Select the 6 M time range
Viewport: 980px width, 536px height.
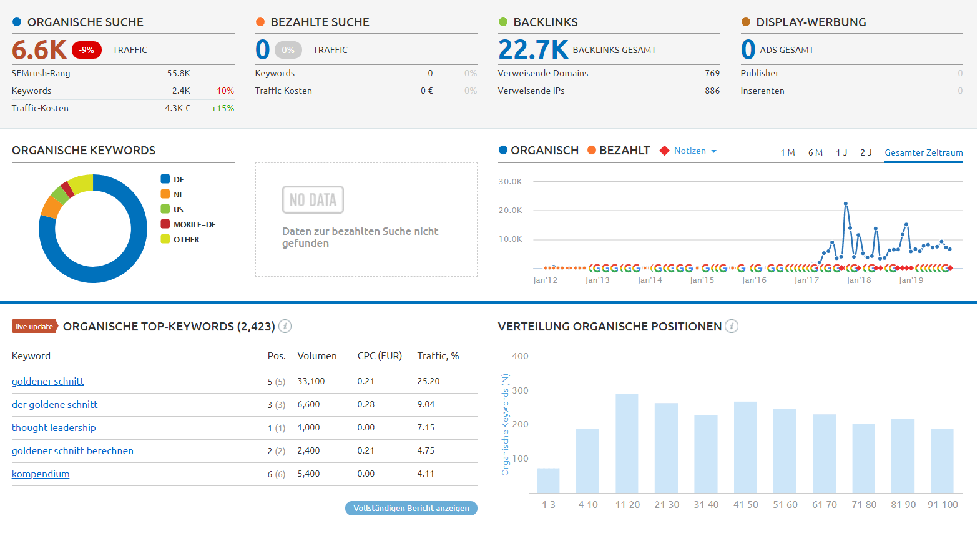[x=815, y=152]
